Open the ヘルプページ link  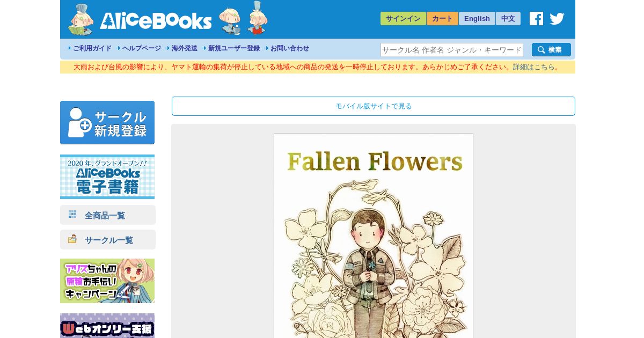click(x=141, y=48)
